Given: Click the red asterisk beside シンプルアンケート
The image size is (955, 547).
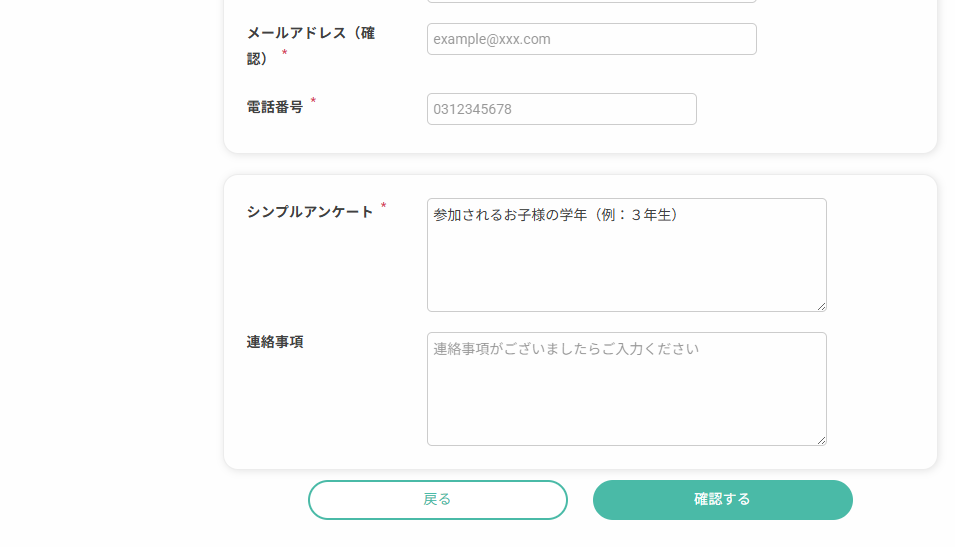Looking at the screenshot, I should [x=383, y=207].
